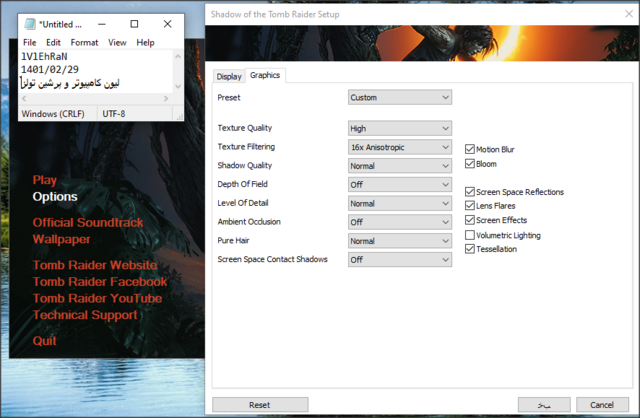Expand the Texture Quality dropdown
The width and height of the screenshot is (640, 418).
pos(400,128)
